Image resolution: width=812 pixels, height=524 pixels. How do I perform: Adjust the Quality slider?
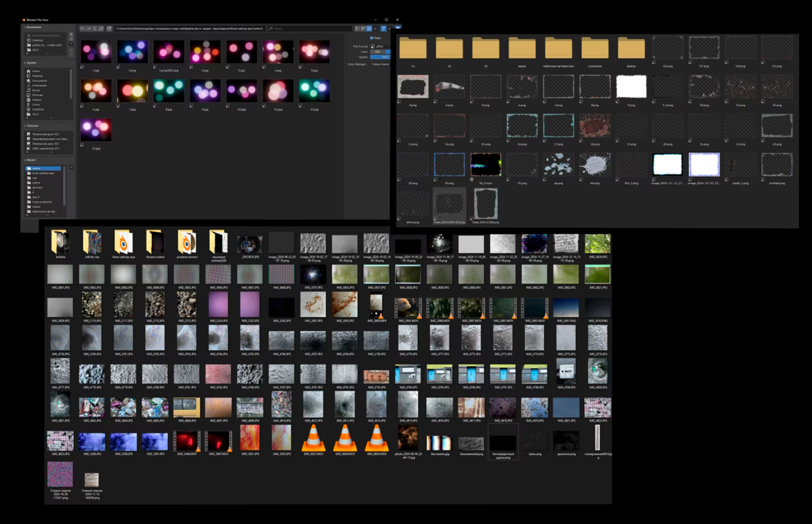coord(380,57)
